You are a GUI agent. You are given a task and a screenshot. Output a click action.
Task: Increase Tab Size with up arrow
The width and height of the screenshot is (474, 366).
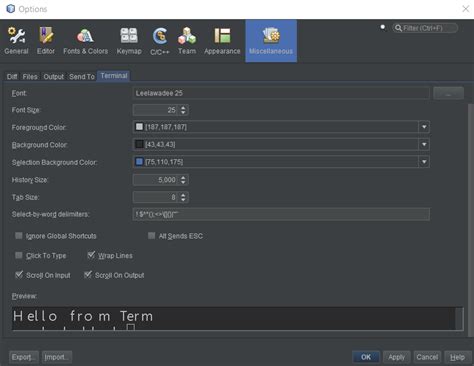(183, 195)
